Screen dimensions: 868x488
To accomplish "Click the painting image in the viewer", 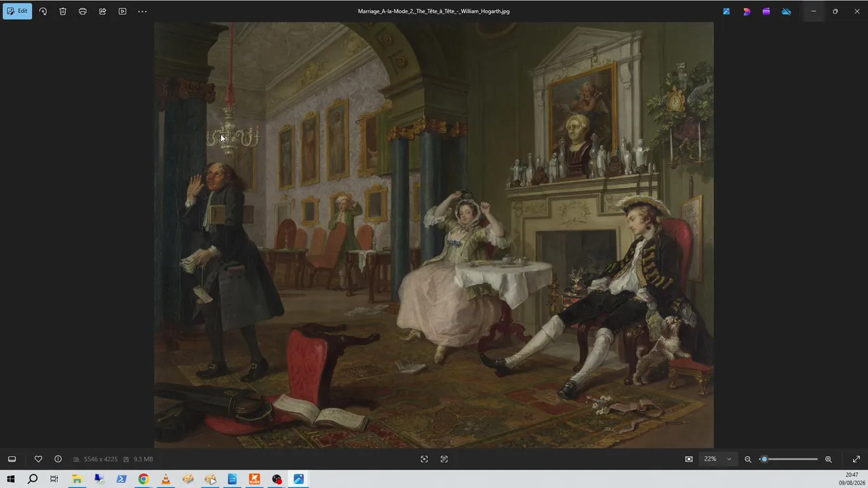I will click(434, 235).
